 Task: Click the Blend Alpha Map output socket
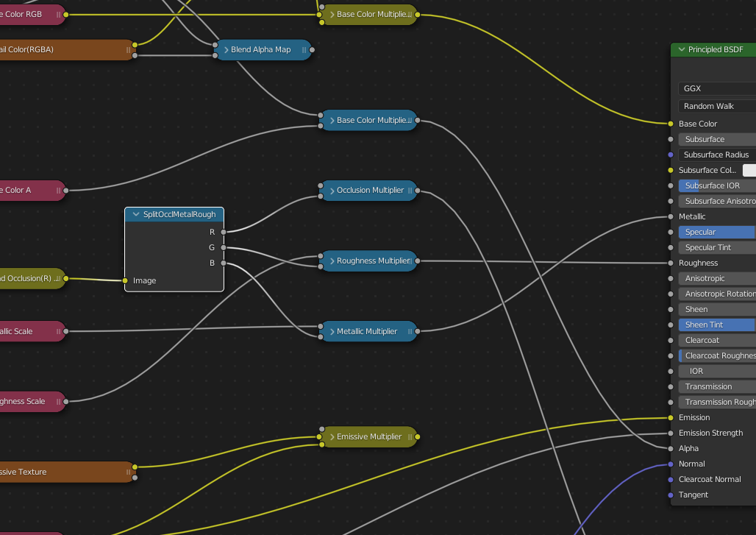[313, 50]
